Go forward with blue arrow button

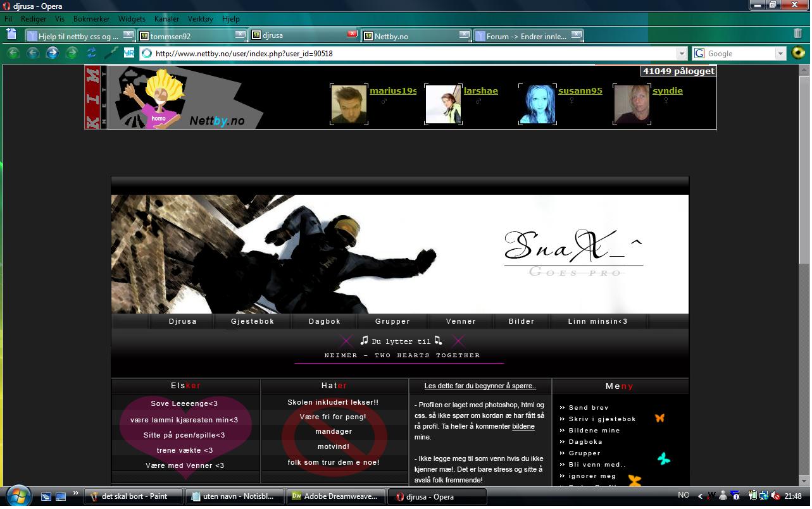click(52, 53)
